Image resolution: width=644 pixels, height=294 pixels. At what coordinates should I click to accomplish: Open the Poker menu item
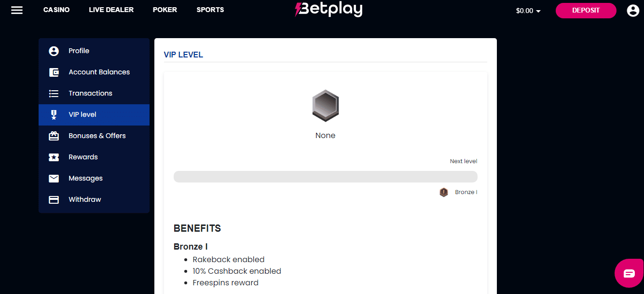(x=165, y=10)
